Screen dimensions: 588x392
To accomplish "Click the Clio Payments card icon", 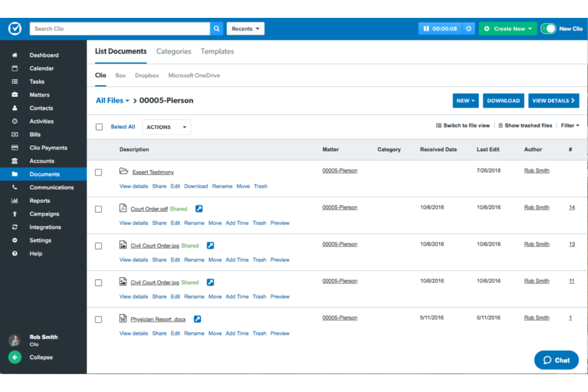I will pos(15,148).
